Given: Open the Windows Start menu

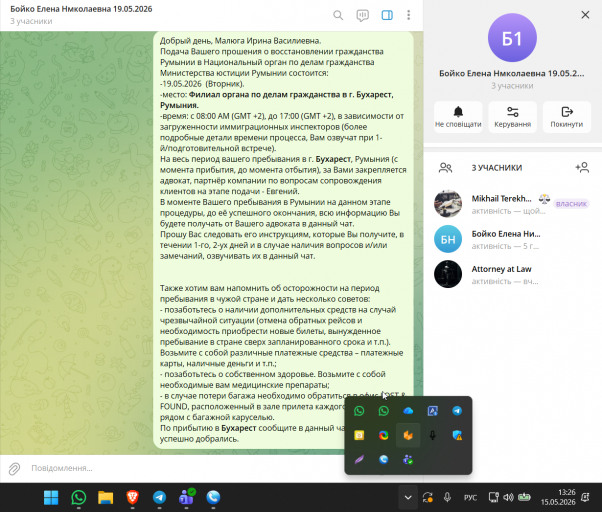Looking at the screenshot, I should click(51, 498).
